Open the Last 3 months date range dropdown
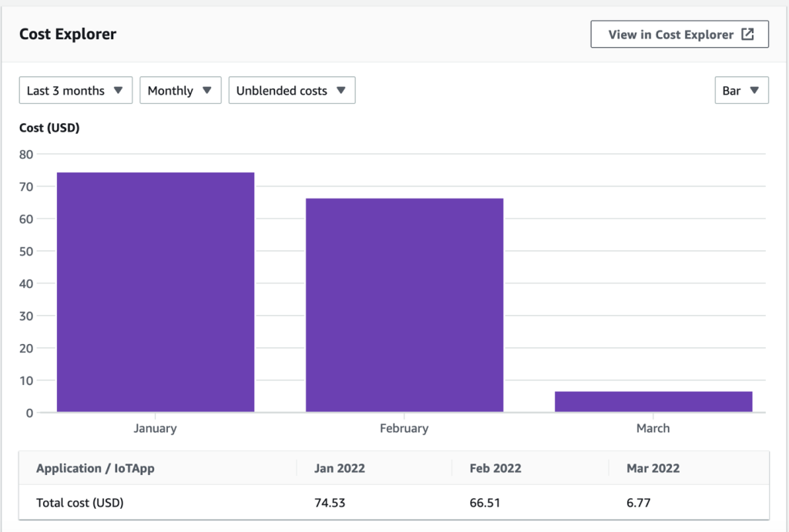Image resolution: width=789 pixels, height=532 pixels. click(x=76, y=90)
